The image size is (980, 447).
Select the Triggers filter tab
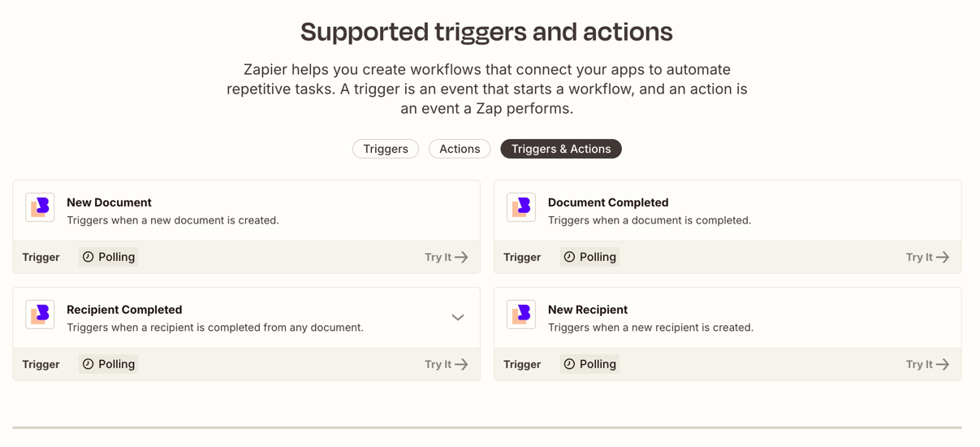tap(386, 149)
